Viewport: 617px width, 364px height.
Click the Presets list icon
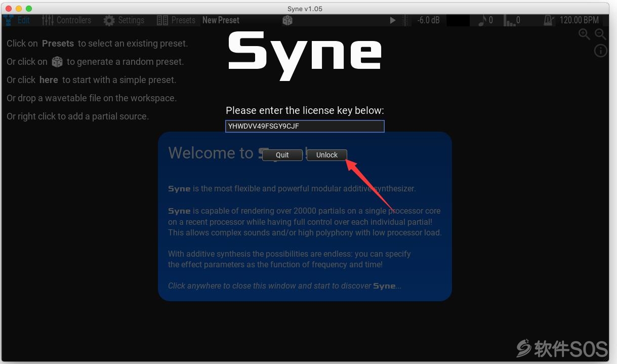tap(162, 20)
